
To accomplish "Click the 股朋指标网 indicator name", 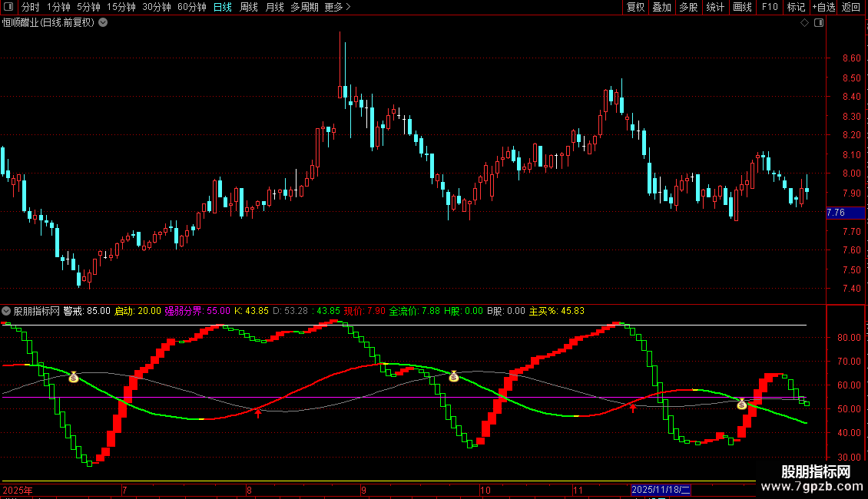I will click(37, 311).
